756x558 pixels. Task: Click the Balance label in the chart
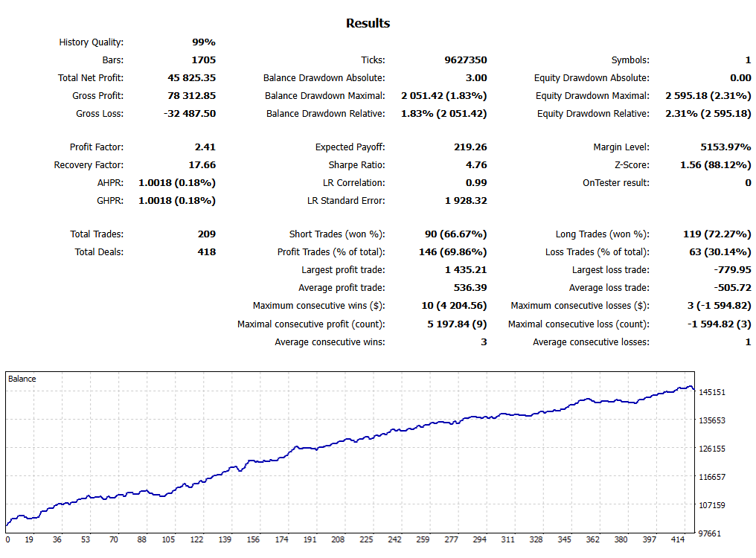click(22, 379)
